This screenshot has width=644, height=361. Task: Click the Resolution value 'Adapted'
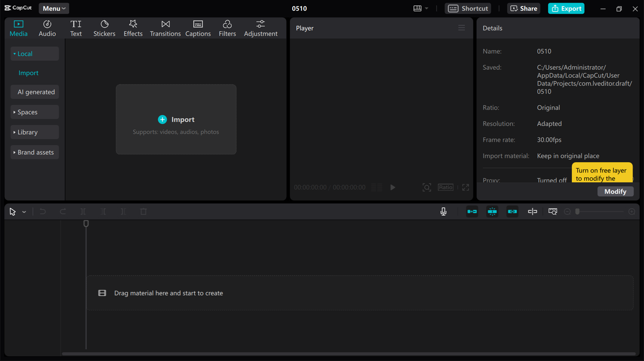(549, 124)
